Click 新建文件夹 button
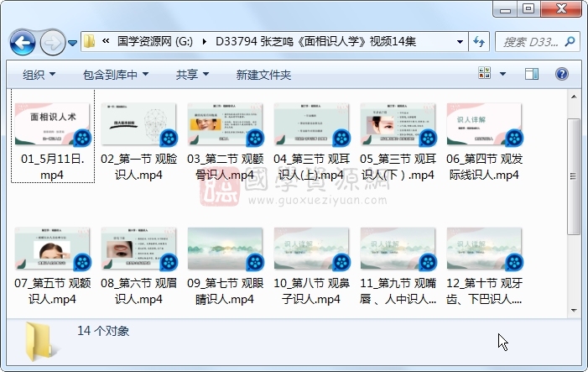This screenshot has width=588, height=372. pyautogui.click(x=263, y=75)
